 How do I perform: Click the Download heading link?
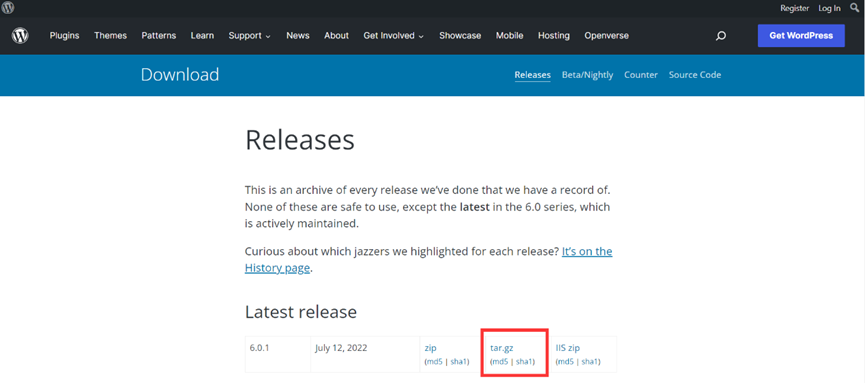click(180, 75)
